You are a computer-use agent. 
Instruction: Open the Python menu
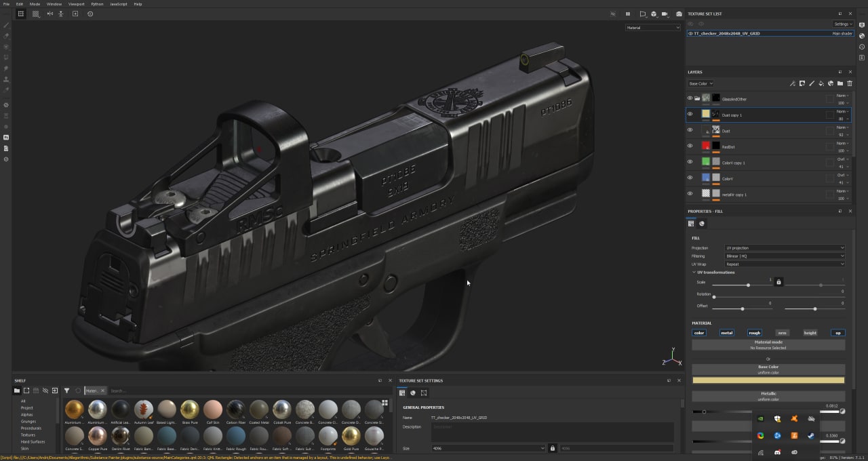97,4
